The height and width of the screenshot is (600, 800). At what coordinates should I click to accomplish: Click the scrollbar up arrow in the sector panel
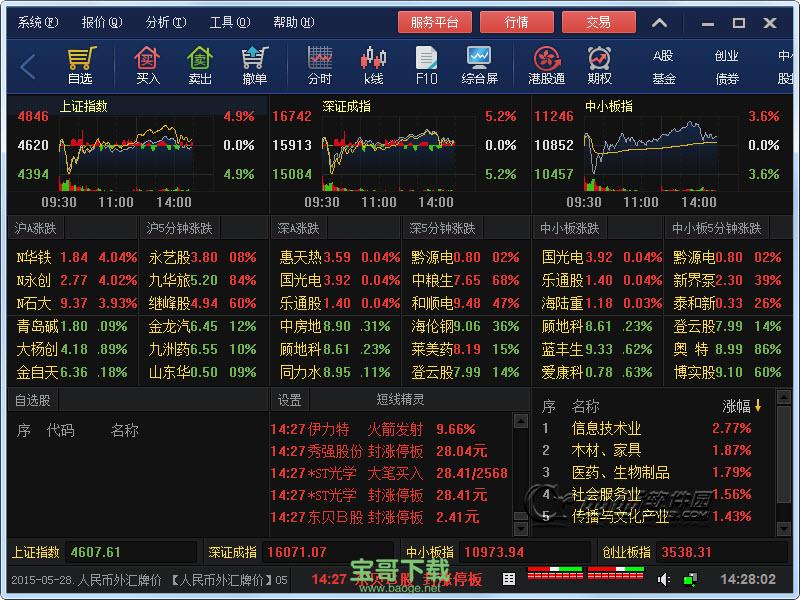pyautogui.click(x=784, y=399)
